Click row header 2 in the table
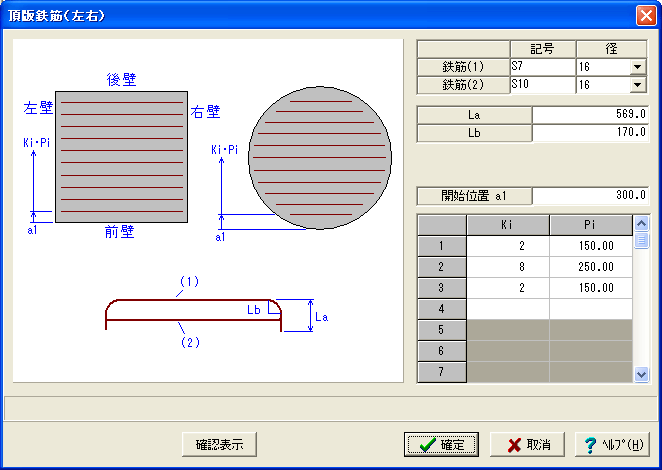The width and height of the screenshot is (662, 470). click(442, 267)
